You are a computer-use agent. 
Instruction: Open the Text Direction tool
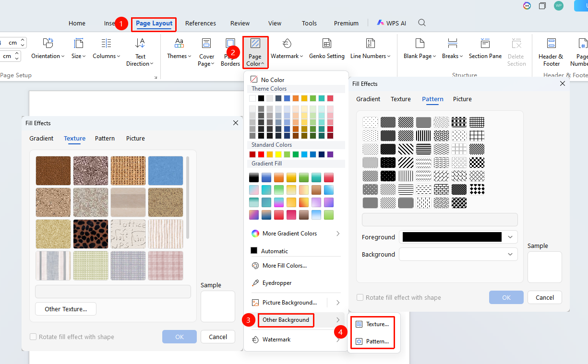140,52
